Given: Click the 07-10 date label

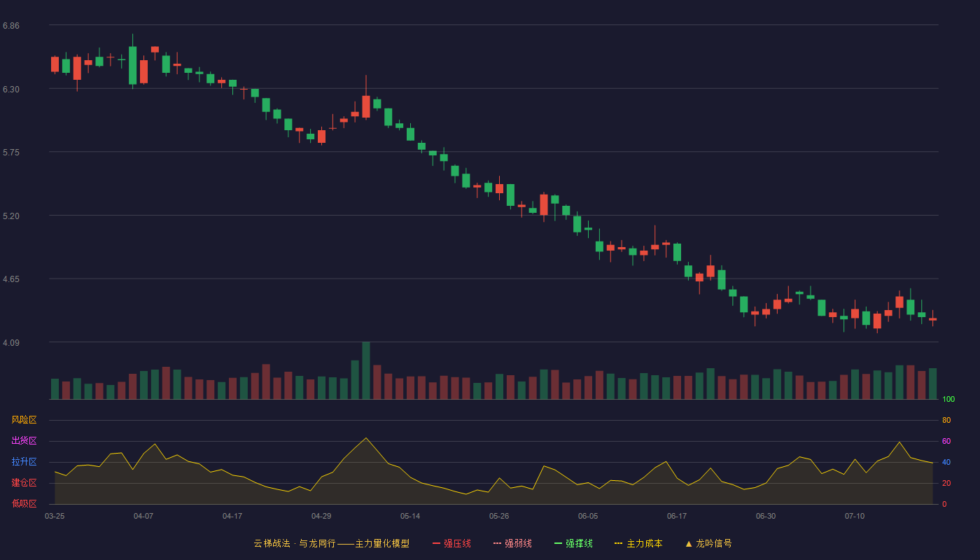Looking at the screenshot, I should (855, 516).
